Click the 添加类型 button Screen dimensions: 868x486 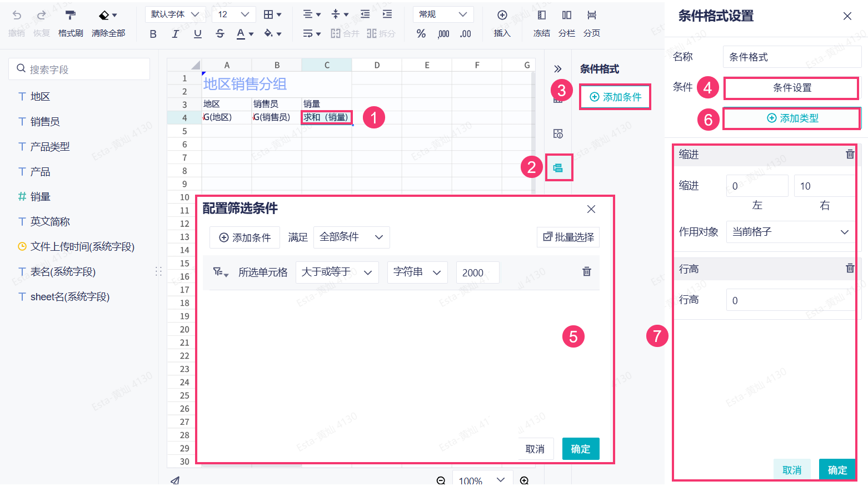(x=792, y=118)
